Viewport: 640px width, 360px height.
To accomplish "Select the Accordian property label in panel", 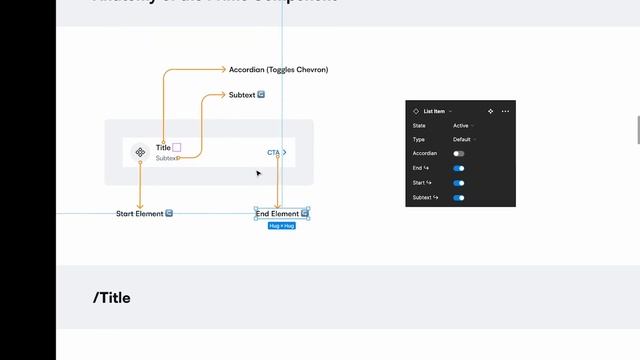I will pyautogui.click(x=424, y=153).
